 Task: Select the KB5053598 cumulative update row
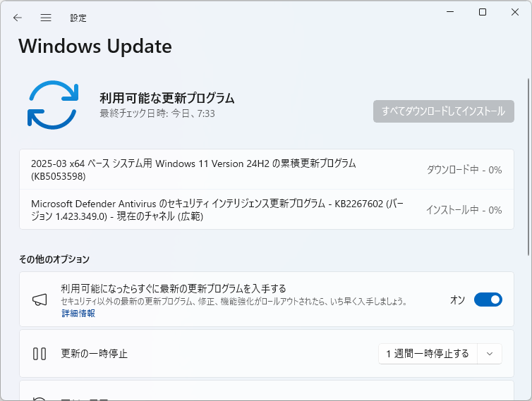[267, 169]
